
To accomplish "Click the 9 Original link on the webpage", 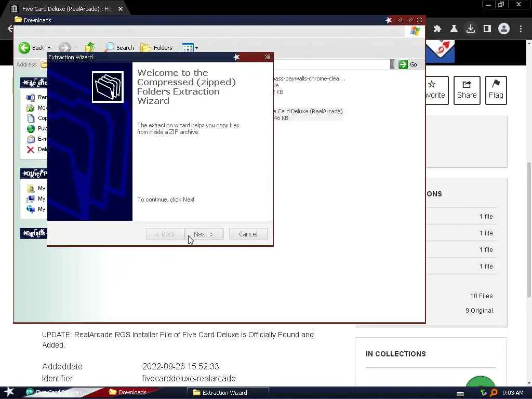I will click(x=479, y=311).
